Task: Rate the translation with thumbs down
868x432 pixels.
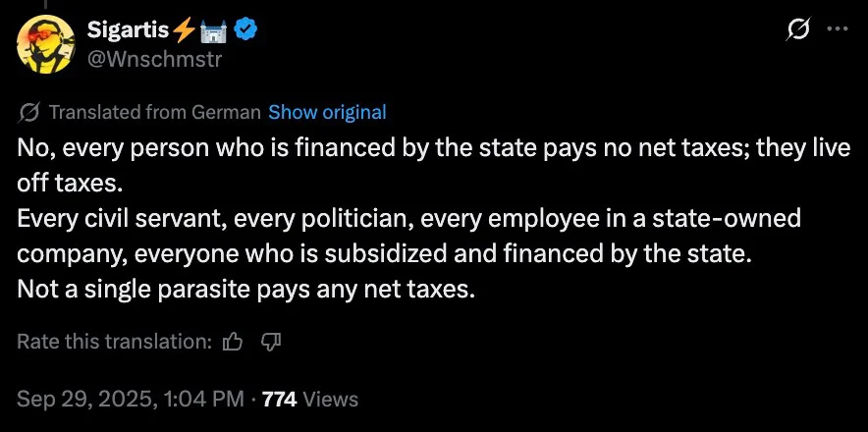Action: 271,342
